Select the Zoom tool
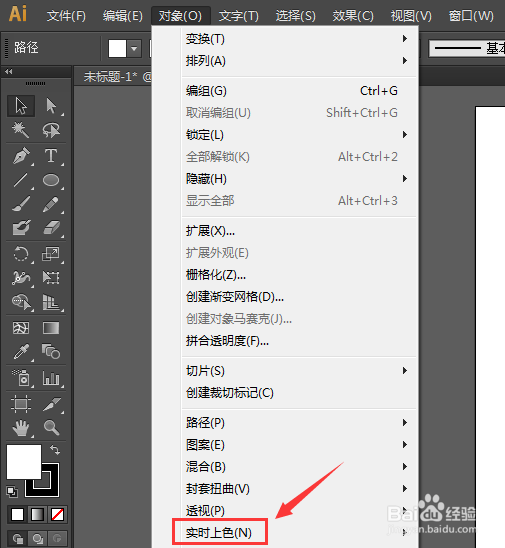 click(x=51, y=427)
